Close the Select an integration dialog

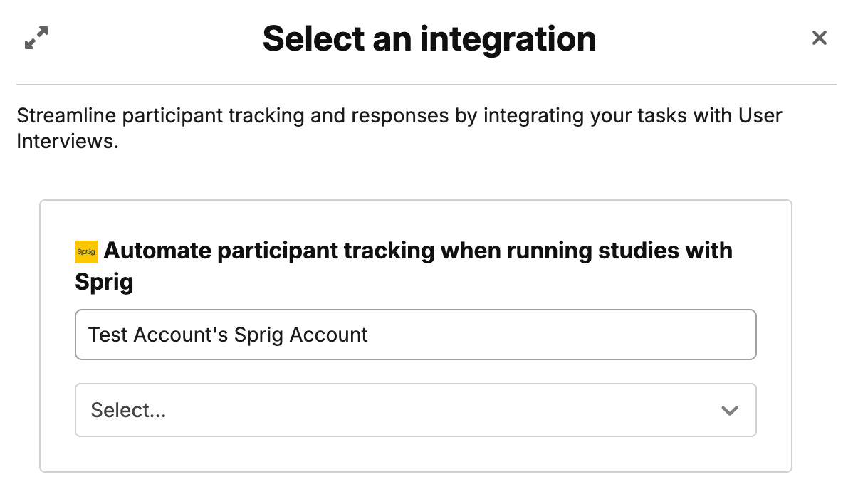tap(820, 38)
